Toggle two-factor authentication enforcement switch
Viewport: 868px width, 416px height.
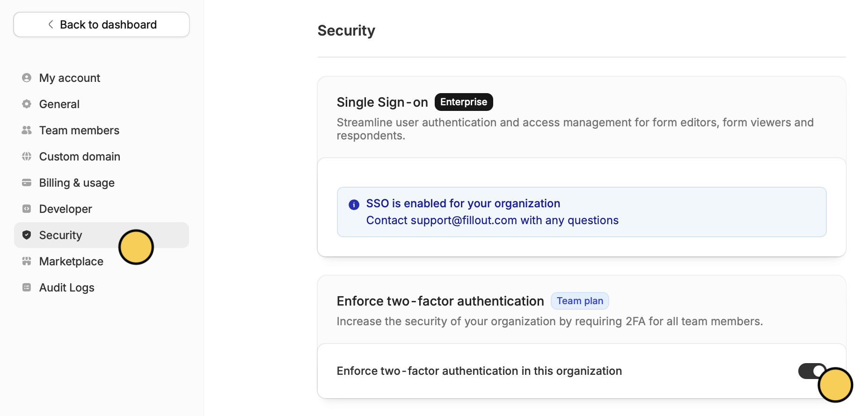(812, 371)
